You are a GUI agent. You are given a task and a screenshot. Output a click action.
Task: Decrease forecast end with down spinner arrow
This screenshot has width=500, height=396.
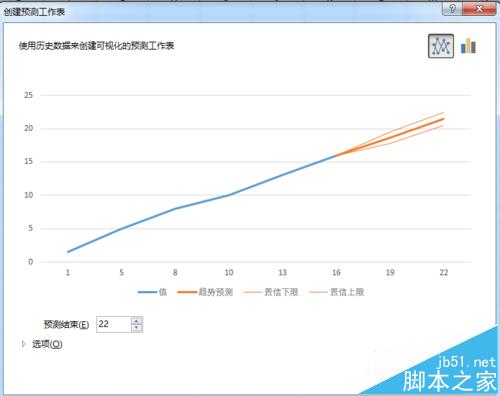[x=137, y=328]
